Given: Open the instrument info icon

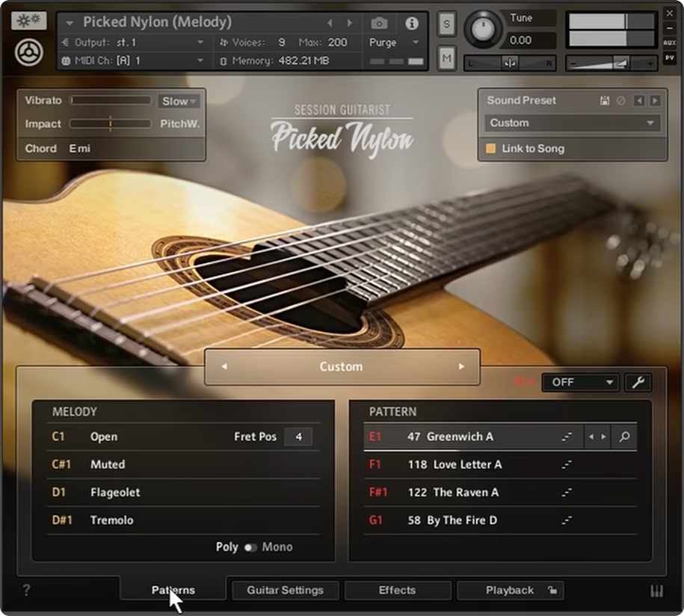Looking at the screenshot, I should pyautogui.click(x=412, y=23).
